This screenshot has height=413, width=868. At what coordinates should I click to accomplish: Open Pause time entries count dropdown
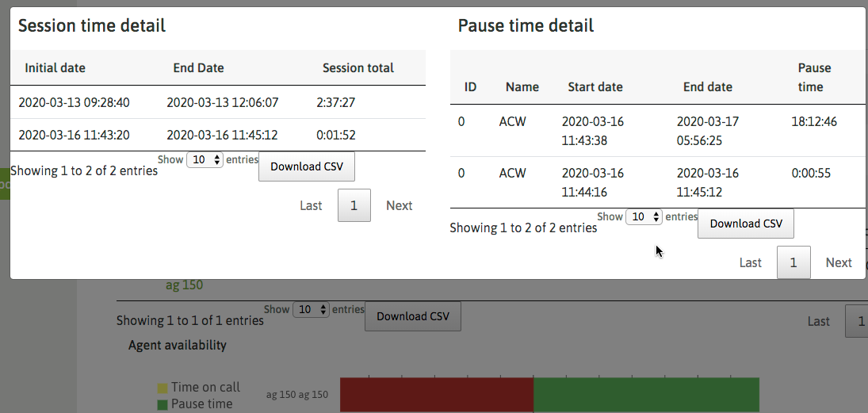pyautogui.click(x=644, y=217)
